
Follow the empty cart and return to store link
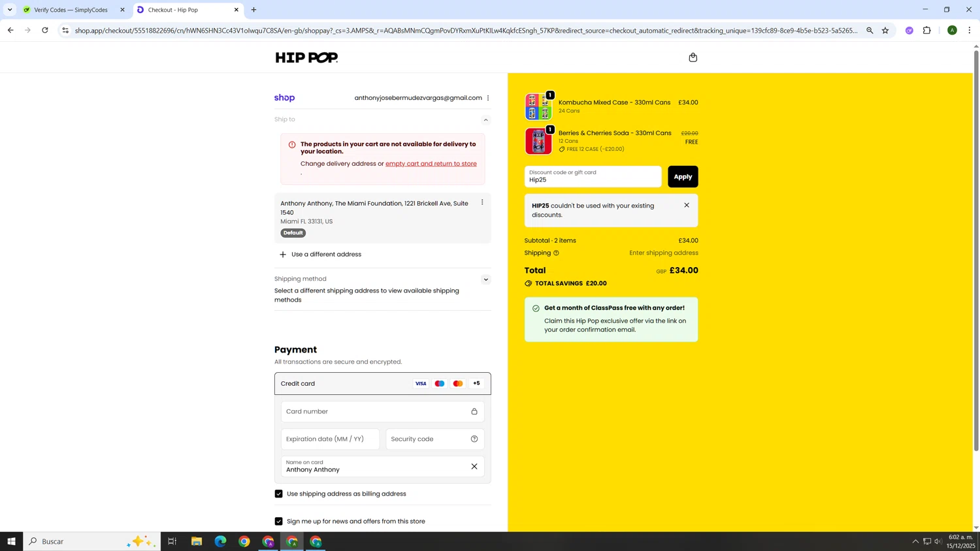[431, 164]
